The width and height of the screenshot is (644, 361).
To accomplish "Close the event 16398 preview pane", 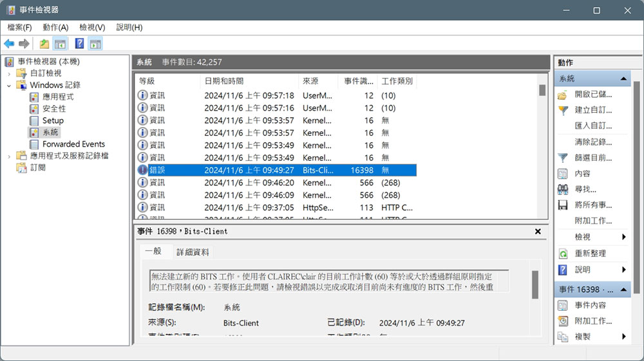I will click(x=538, y=232).
